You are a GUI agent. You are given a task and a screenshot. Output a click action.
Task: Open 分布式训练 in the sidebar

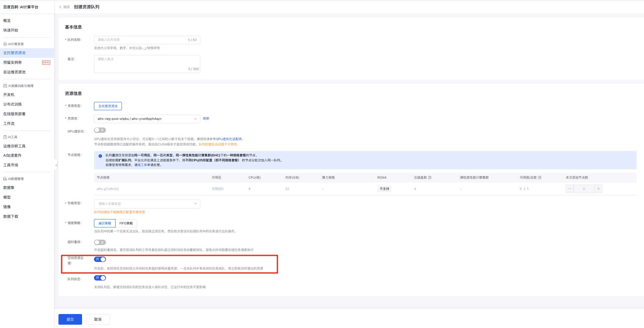click(x=13, y=104)
